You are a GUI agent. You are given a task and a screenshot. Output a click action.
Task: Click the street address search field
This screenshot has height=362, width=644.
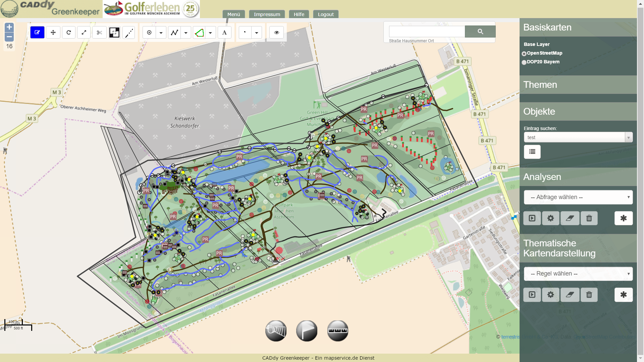point(427,32)
